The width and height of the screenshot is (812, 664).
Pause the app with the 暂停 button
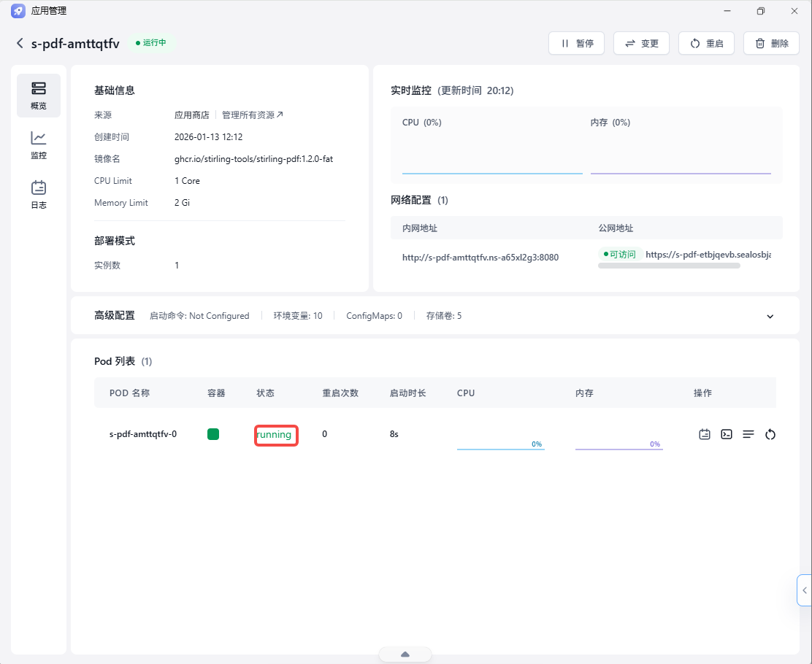point(576,44)
